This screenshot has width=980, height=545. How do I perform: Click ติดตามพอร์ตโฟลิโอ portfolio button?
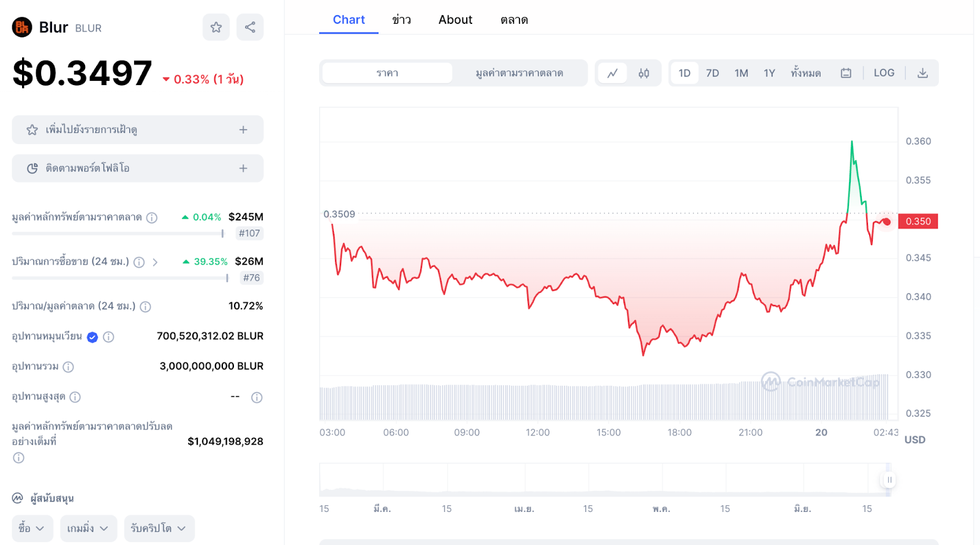coord(137,168)
